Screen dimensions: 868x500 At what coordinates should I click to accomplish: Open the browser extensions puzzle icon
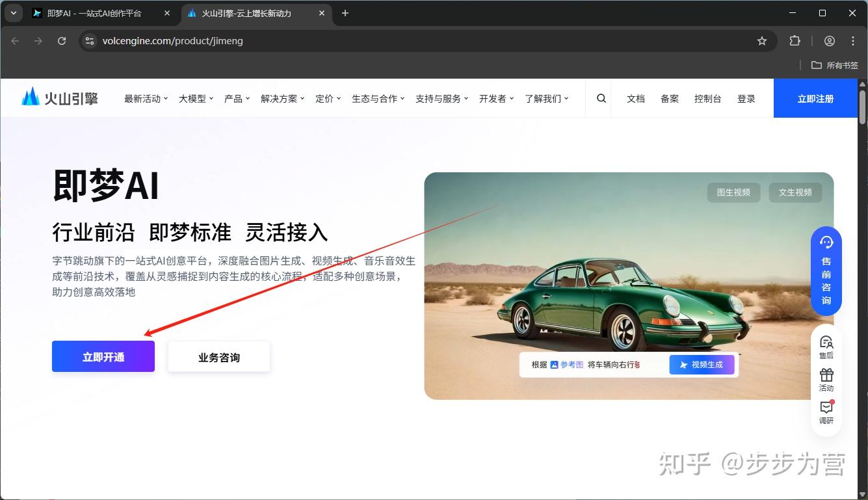click(795, 41)
